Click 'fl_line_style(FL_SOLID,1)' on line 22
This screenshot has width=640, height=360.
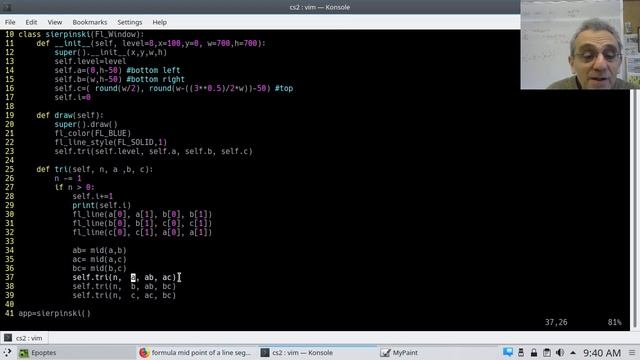(x=111, y=142)
